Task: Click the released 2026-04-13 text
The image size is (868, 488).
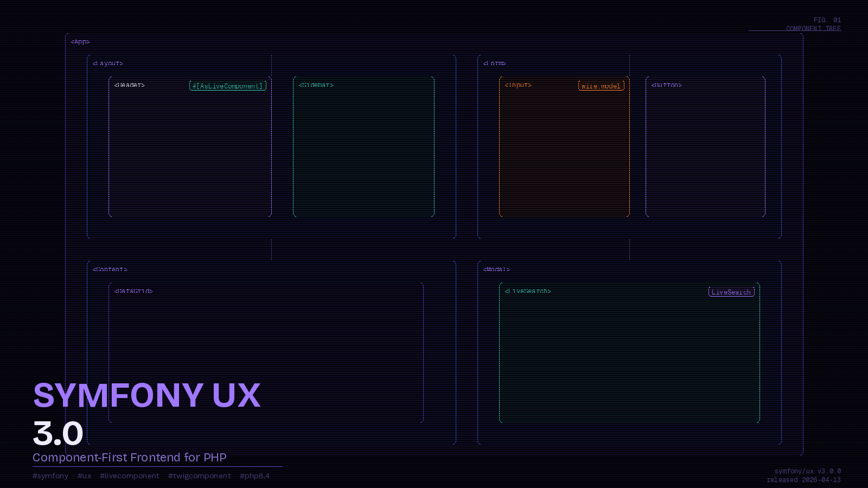Action: [x=803, y=480]
